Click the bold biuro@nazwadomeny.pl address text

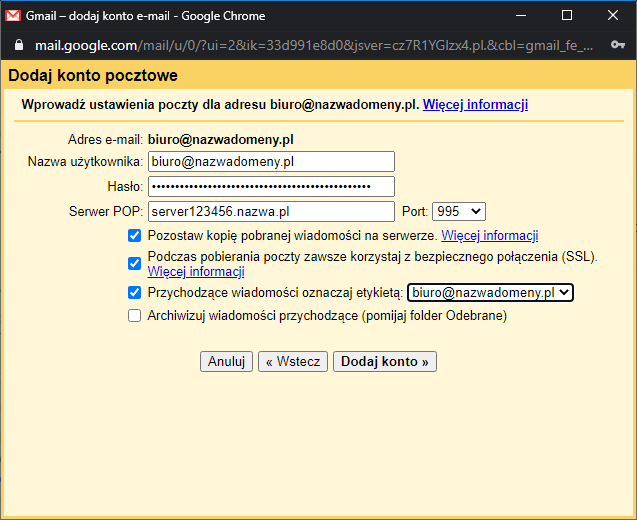click(x=221, y=140)
